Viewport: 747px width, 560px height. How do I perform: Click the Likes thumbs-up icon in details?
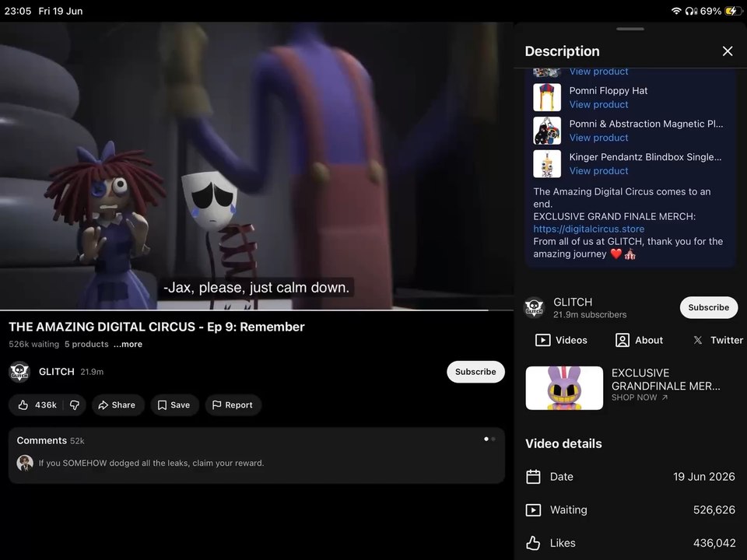[x=533, y=543]
